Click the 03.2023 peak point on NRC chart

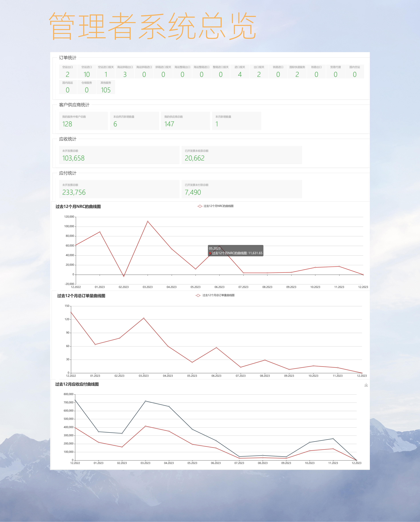point(148,221)
